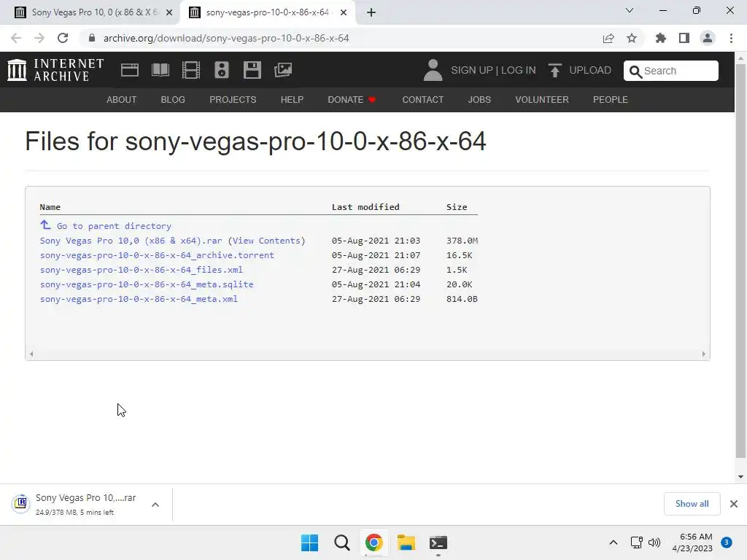Click the LOG IN link

pyautogui.click(x=519, y=70)
